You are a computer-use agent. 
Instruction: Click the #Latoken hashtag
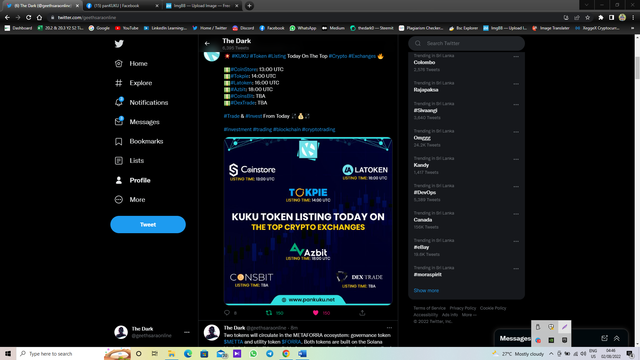coord(242,82)
